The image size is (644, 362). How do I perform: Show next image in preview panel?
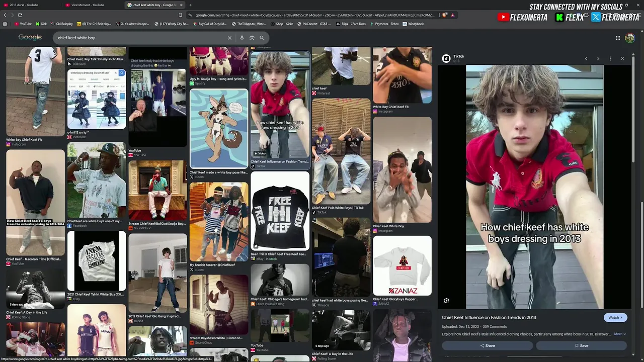coord(598,59)
